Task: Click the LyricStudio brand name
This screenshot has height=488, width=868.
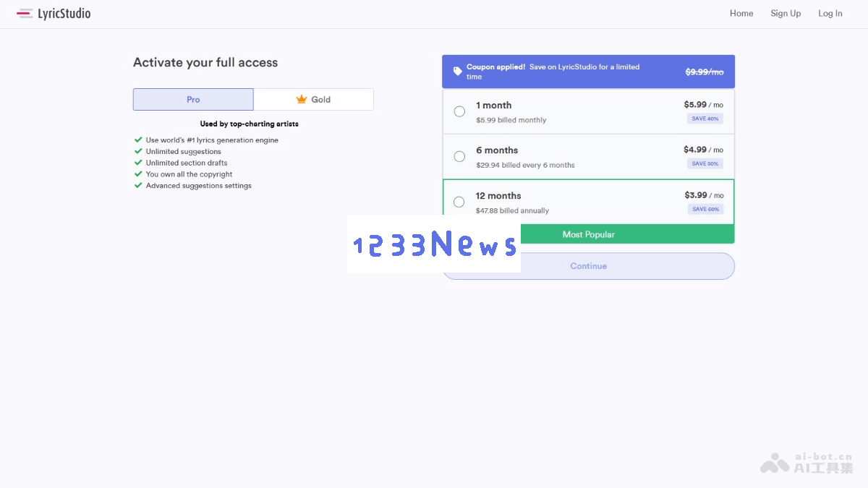Action: [x=64, y=14]
